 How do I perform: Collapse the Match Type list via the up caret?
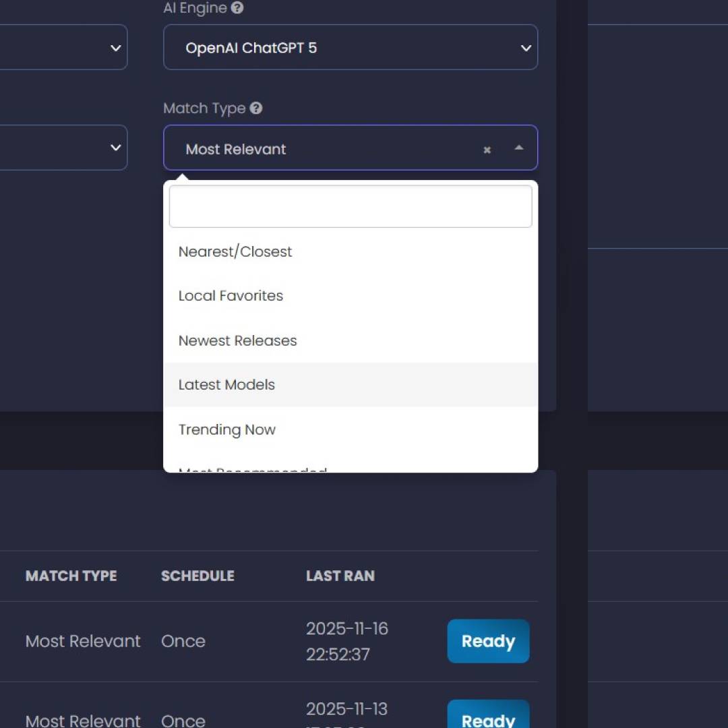click(x=518, y=148)
